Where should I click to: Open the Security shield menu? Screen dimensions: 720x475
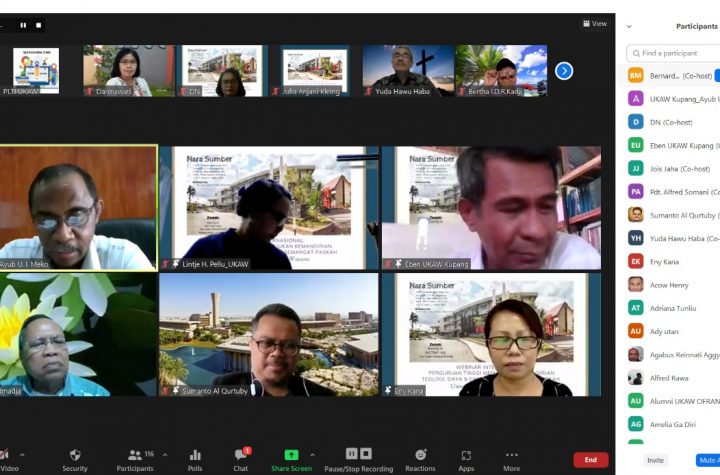(x=75, y=455)
